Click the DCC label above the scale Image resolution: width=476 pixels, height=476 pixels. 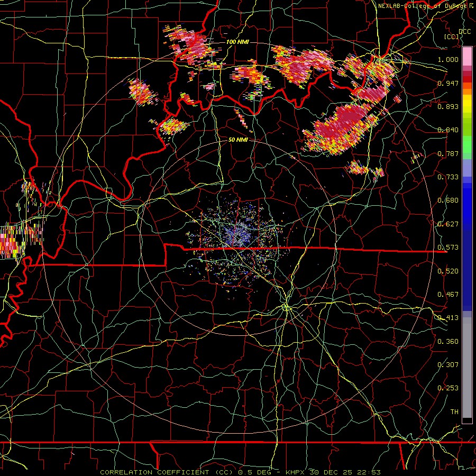tap(464, 32)
